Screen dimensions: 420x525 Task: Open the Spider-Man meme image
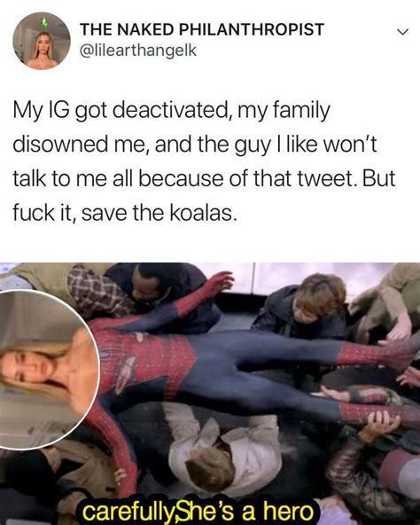210,394
